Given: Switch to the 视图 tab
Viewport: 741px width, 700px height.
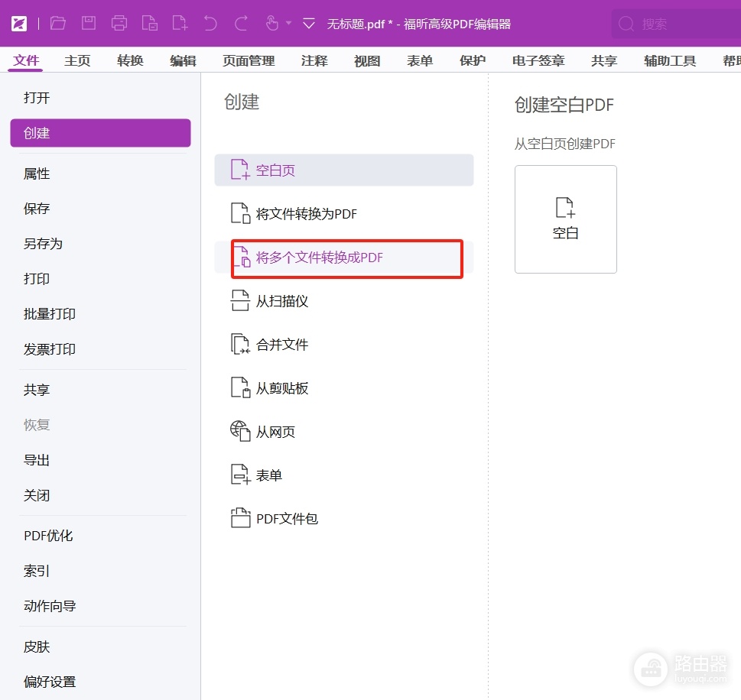Looking at the screenshot, I should pyautogui.click(x=367, y=60).
